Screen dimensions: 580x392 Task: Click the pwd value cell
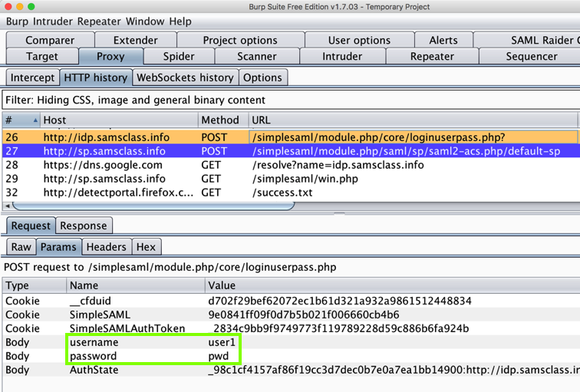218,356
